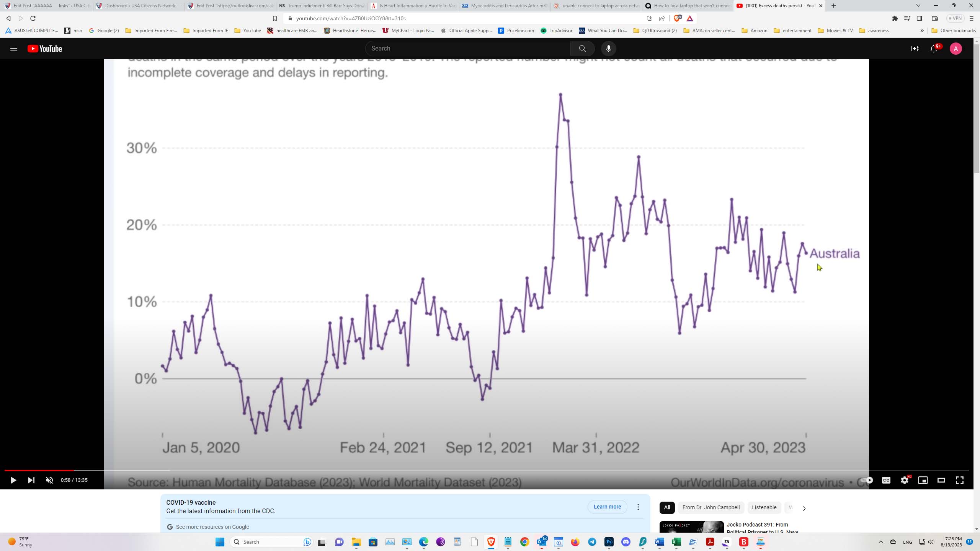Bookmark this page
The width and height of the screenshot is (980, 551).
pyautogui.click(x=274, y=18)
